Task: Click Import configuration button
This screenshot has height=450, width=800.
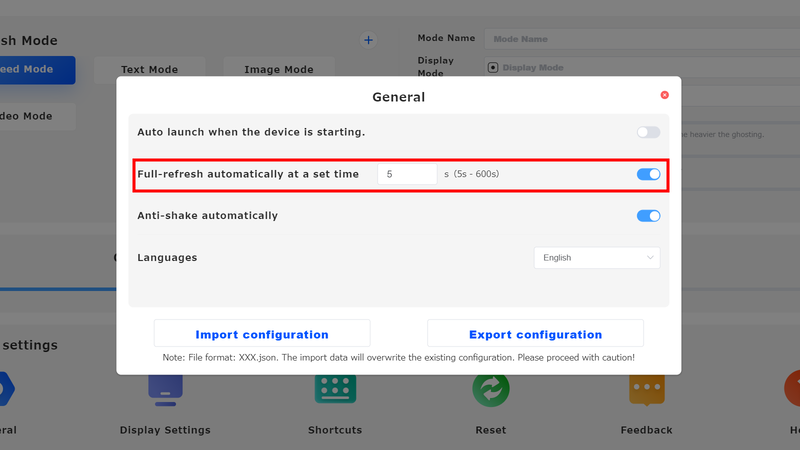Action: (x=262, y=334)
